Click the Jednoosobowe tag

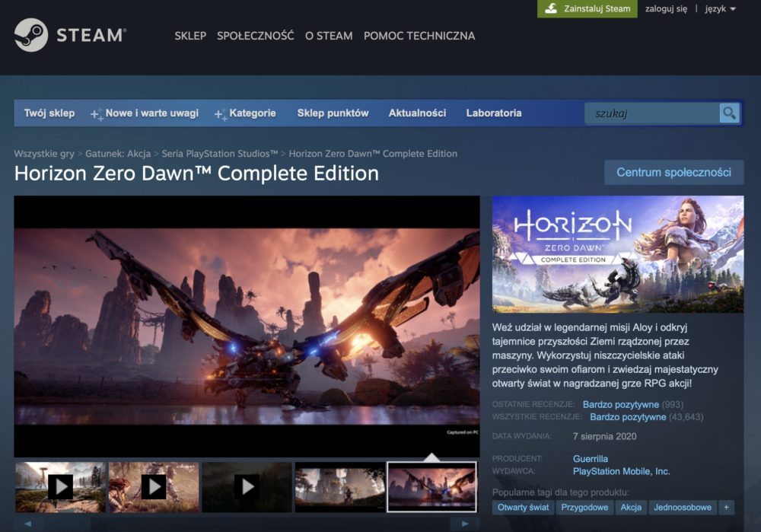point(683,507)
